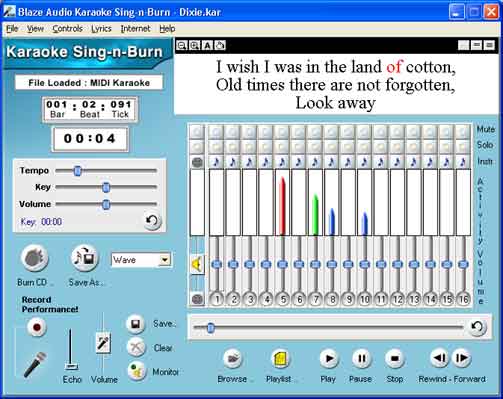Click the Save As music-disk icon
The height and width of the screenshot is (399, 503).
85,258
